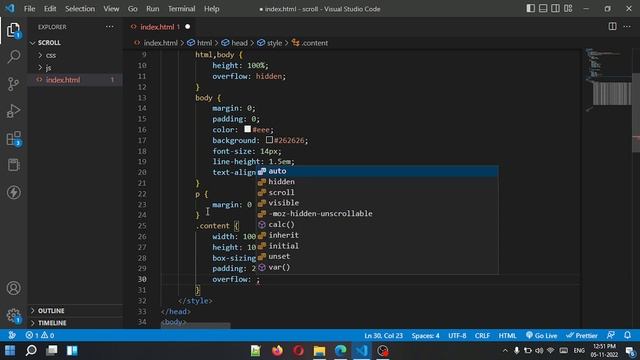
Task: Select scroll suggestion in autocomplete list
Action: click(377, 192)
